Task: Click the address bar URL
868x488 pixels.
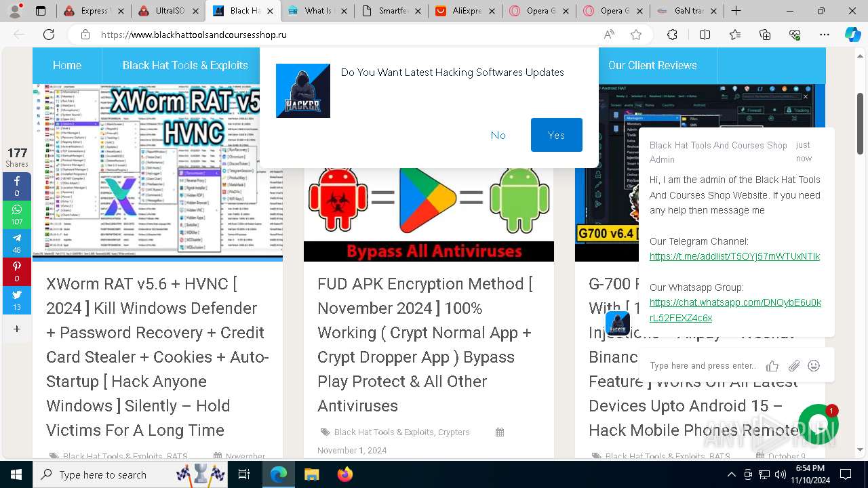Action: pyautogui.click(x=193, y=35)
